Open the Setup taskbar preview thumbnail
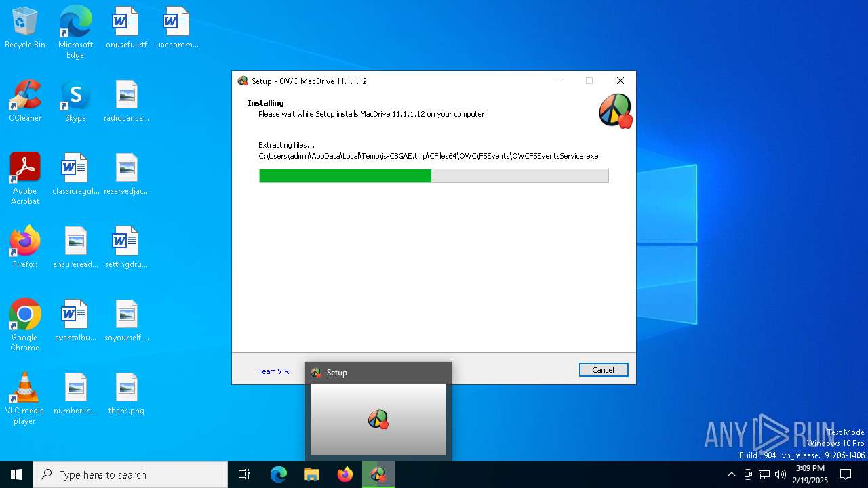868x488 pixels. pos(378,419)
